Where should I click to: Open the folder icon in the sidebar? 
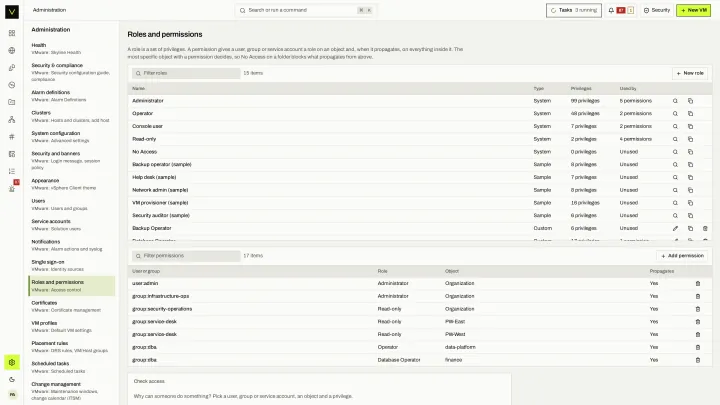tap(12, 102)
